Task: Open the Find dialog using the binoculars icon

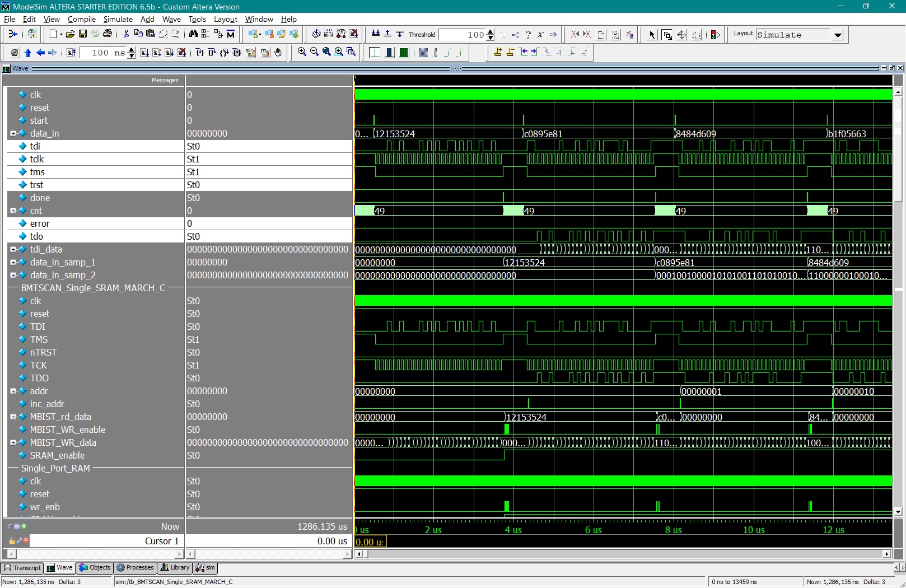Action: point(193,34)
